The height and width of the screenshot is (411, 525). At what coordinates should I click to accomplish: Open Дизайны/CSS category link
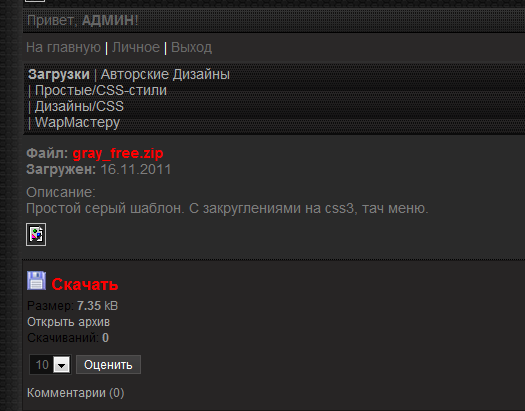[x=79, y=106]
